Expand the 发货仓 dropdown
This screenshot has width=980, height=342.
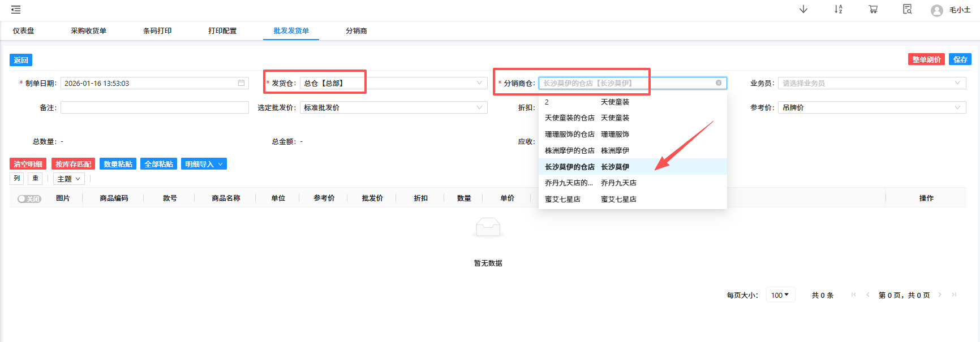[479, 83]
